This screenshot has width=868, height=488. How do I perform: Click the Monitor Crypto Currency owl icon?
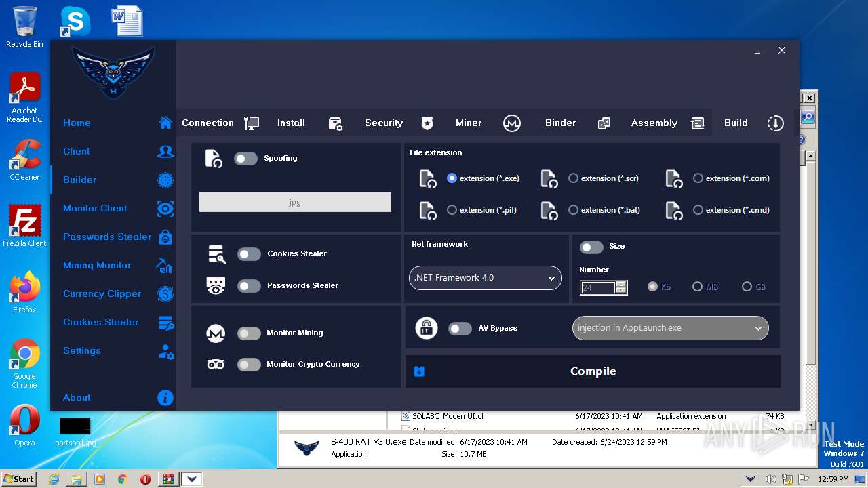click(x=216, y=365)
